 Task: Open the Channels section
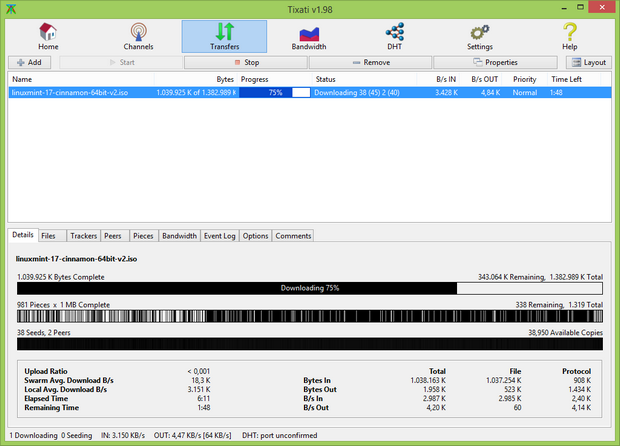click(138, 36)
